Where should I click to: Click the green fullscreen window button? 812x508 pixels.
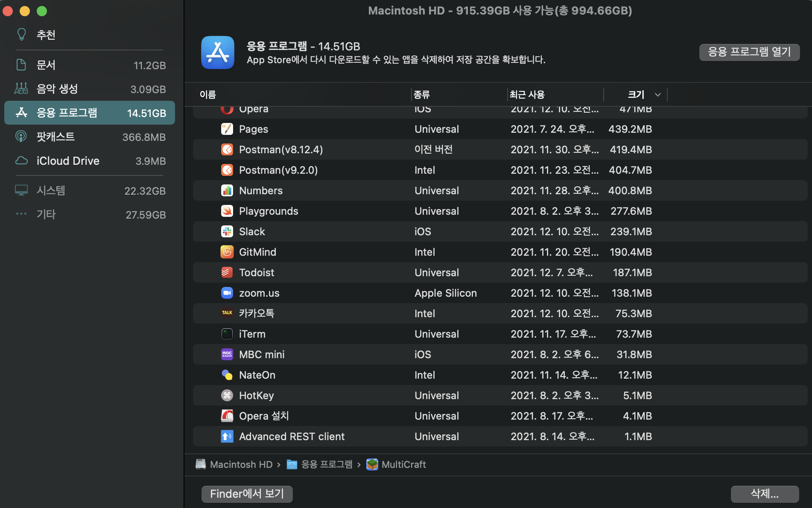42,11
